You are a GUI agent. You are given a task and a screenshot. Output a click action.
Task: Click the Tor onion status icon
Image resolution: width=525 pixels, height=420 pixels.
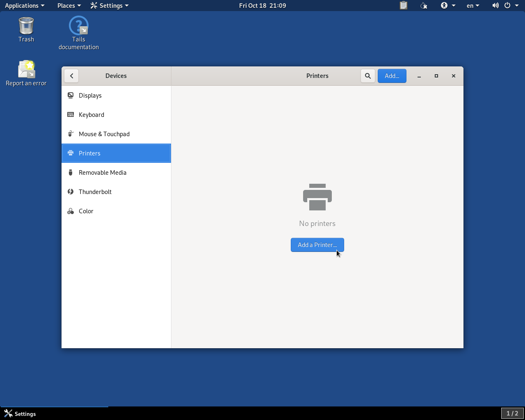click(424, 5)
